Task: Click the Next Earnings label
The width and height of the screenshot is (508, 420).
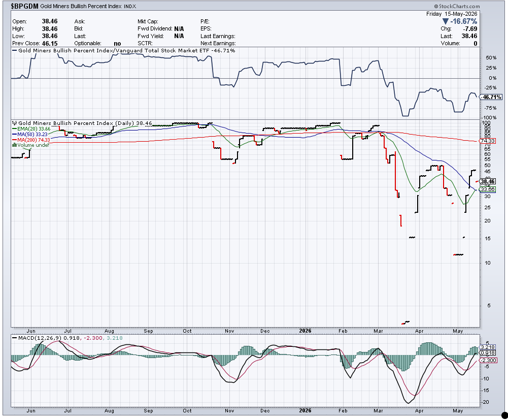Action: point(218,44)
